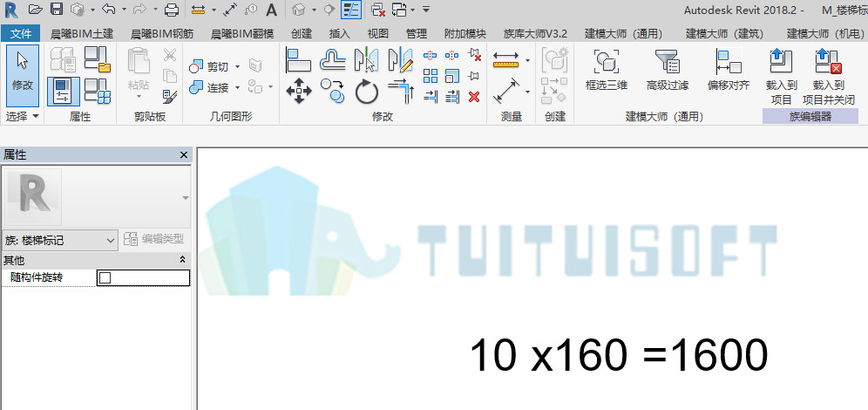This screenshot has width=868, height=410.
Task: Customize quick access toolbar arrow
Action: (x=425, y=10)
